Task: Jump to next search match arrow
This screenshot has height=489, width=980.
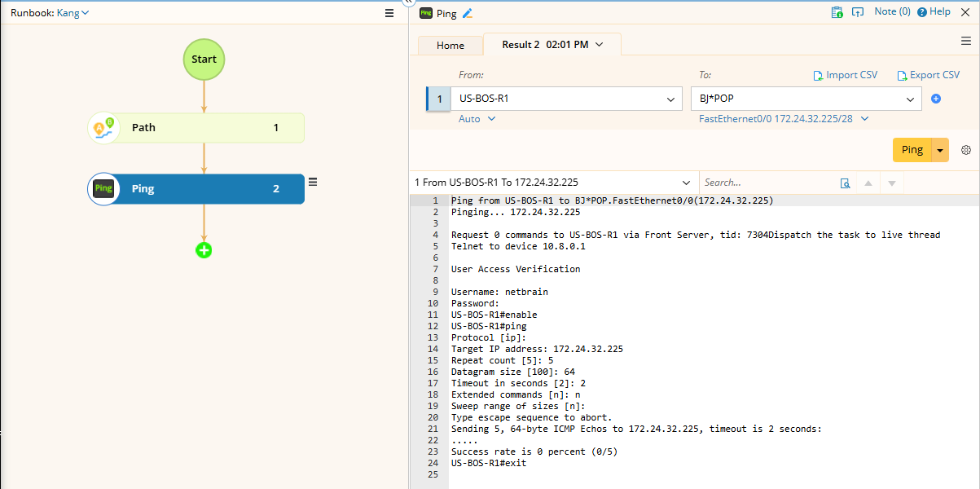Action: pyautogui.click(x=891, y=183)
